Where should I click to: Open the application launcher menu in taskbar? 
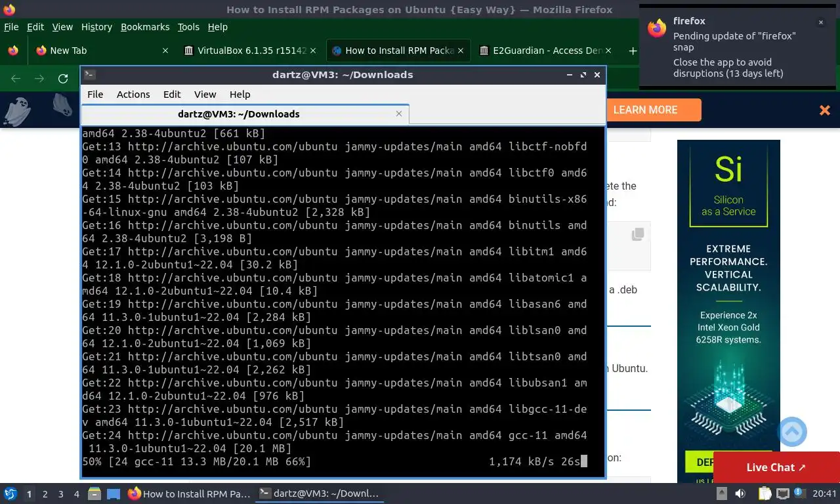click(x=10, y=493)
